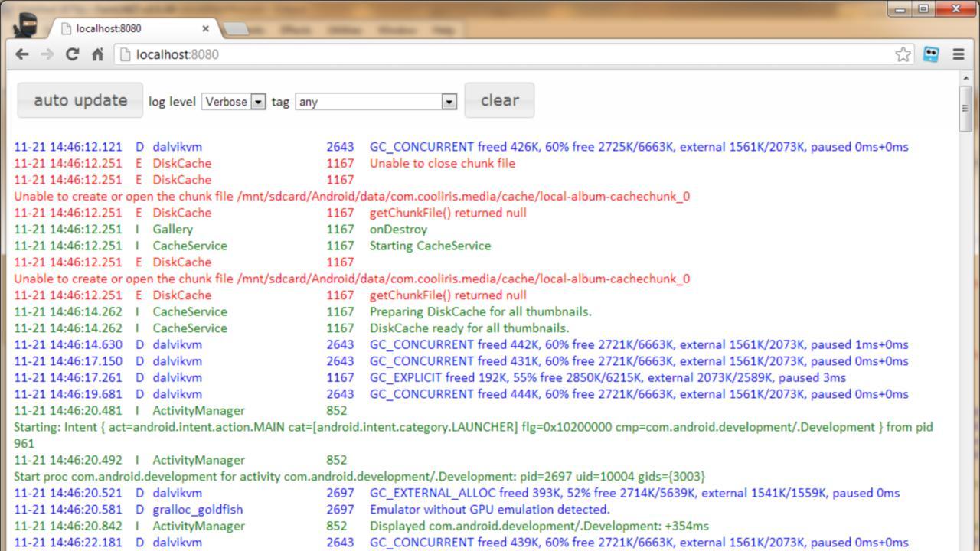Screen dimensions: 980x551
Task: Click the blue extension icon in toolbar
Action: point(931,54)
